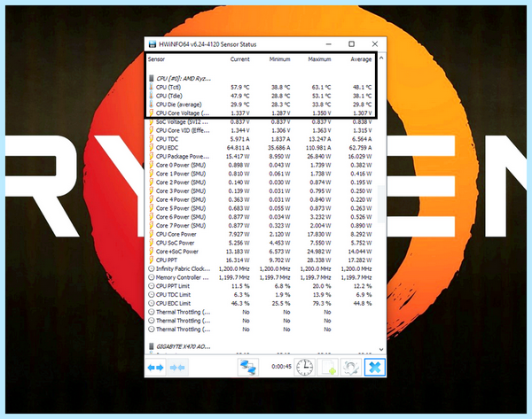Select the CPU Package Powe... row

click(x=261, y=156)
